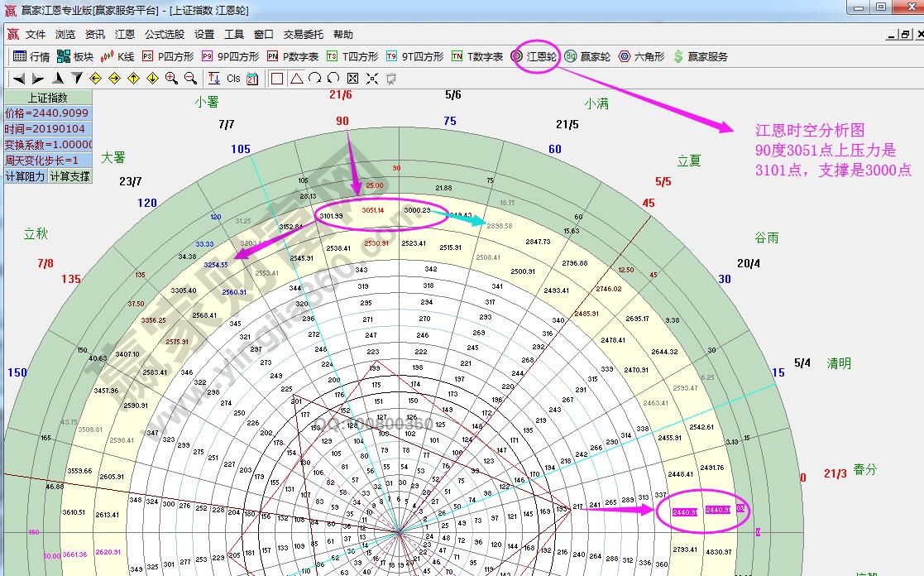Open the 交易委托 menu

[x=304, y=35]
